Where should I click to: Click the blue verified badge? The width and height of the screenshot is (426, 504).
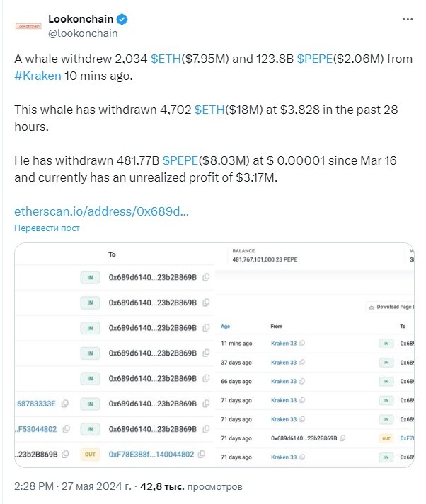point(122,19)
